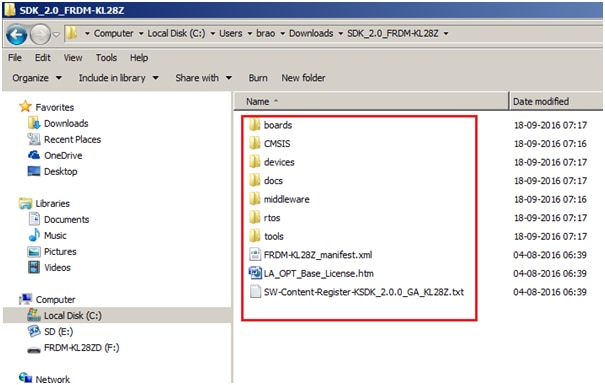Click the Favorites star icon
The width and height of the screenshot is (605, 385).
[25, 106]
